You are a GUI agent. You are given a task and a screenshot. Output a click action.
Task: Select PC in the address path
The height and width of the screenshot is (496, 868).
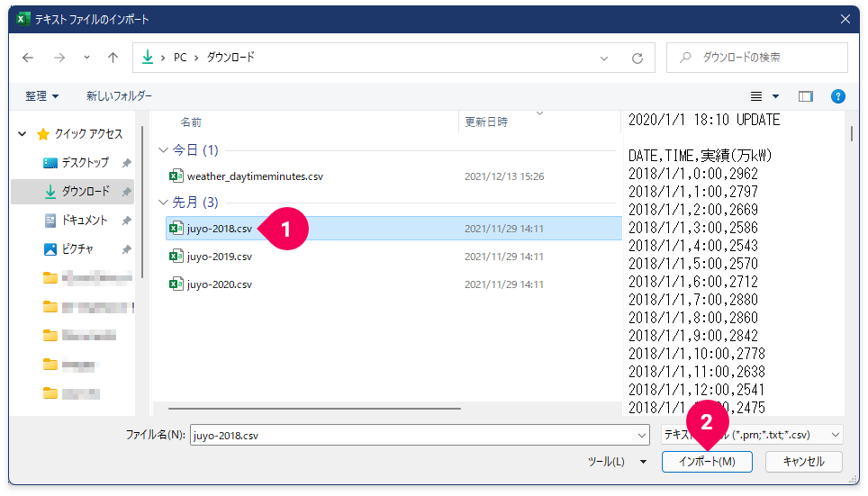pos(180,57)
